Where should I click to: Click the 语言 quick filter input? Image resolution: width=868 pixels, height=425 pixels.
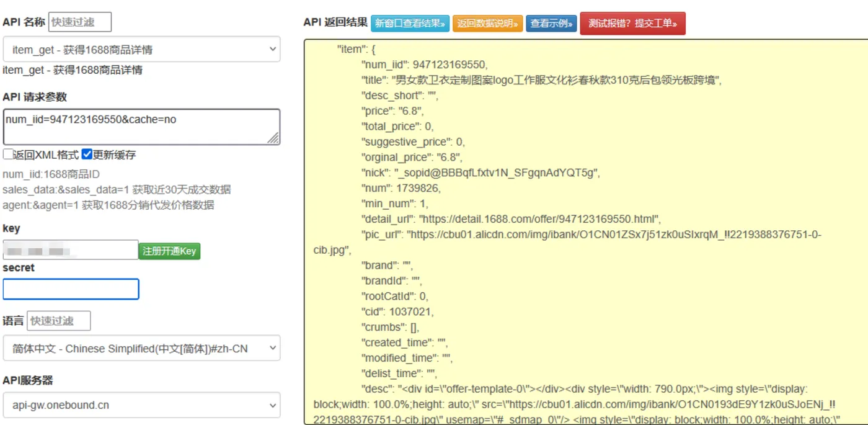[59, 321]
